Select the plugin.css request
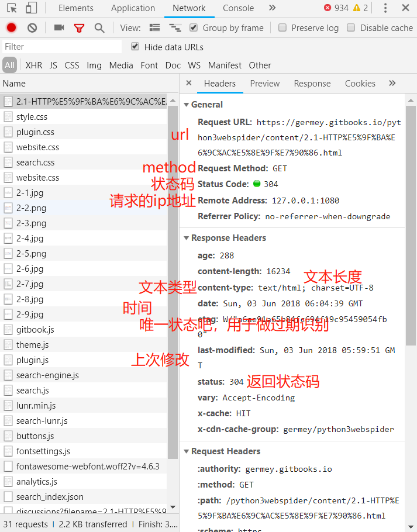The height and width of the screenshot is (532, 417). [x=84, y=132]
